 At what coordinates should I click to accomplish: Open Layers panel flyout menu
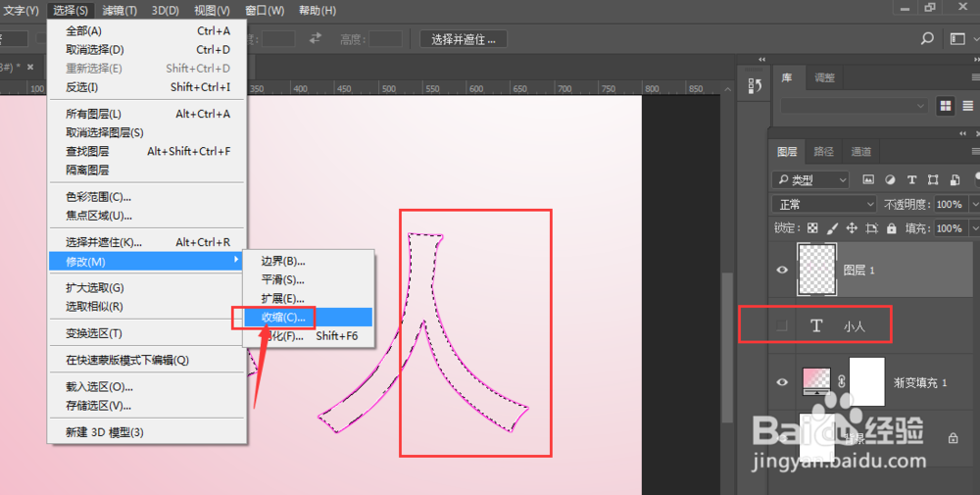click(x=975, y=151)
